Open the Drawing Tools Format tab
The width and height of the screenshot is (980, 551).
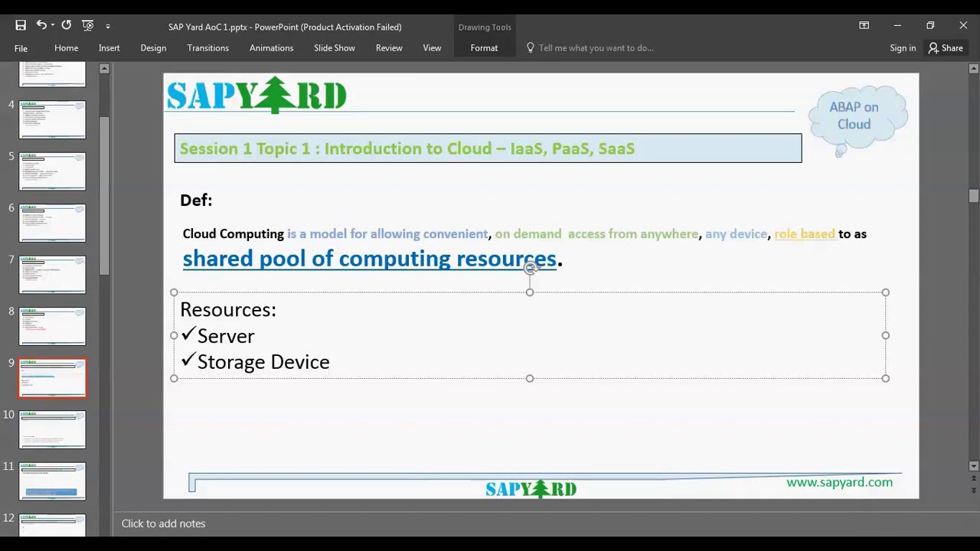(484, 47)
